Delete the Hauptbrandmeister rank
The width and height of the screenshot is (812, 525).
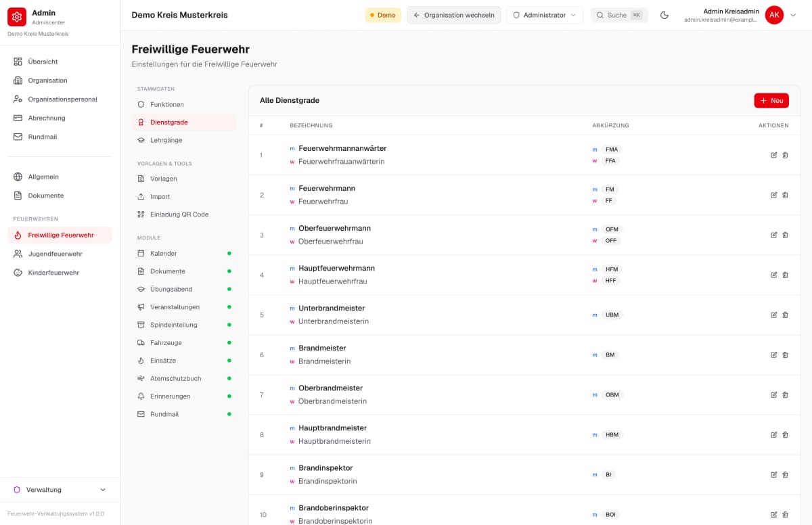click(x=785, y=434)
